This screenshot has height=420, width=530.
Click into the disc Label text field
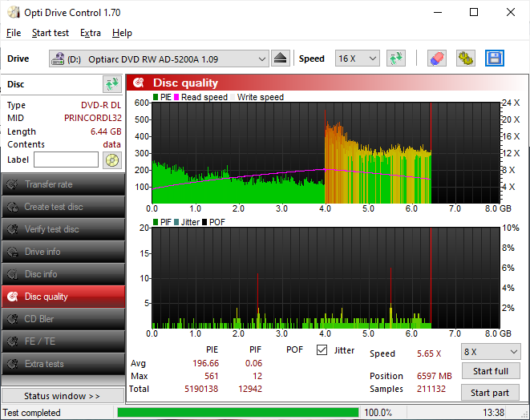pos(67,160)
